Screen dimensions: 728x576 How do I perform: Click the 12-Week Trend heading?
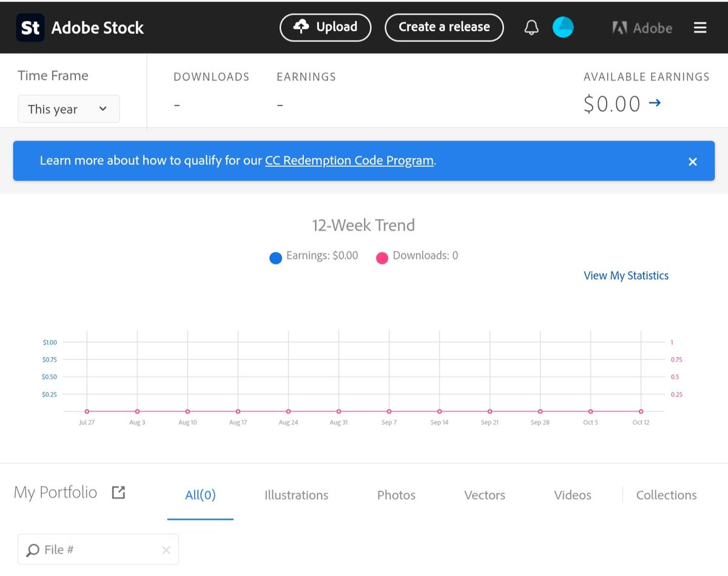click(363, 225)
